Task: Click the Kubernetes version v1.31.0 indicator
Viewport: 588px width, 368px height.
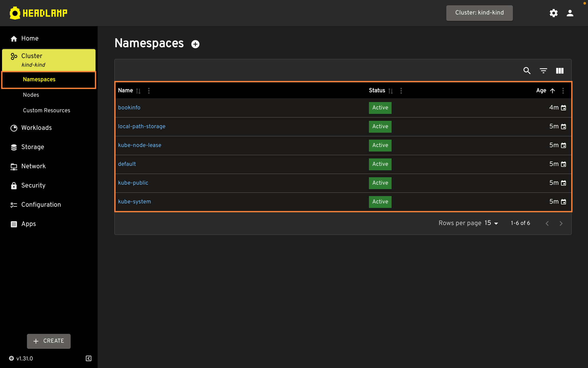Action: coord(21,358)
